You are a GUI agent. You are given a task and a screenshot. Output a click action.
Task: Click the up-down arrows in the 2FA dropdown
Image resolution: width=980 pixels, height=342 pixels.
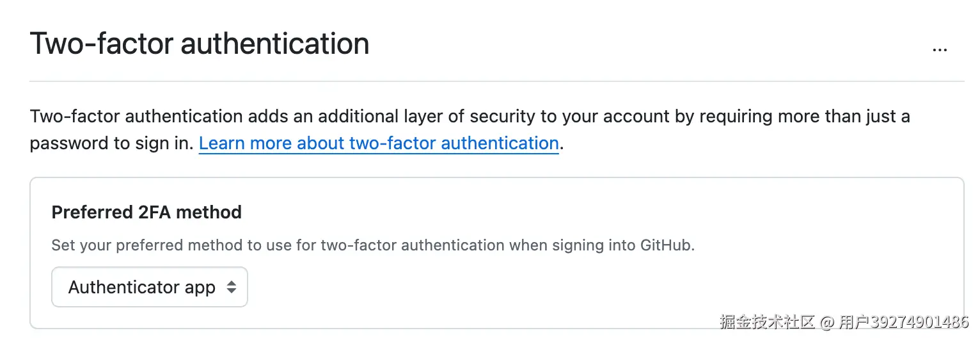232,288
